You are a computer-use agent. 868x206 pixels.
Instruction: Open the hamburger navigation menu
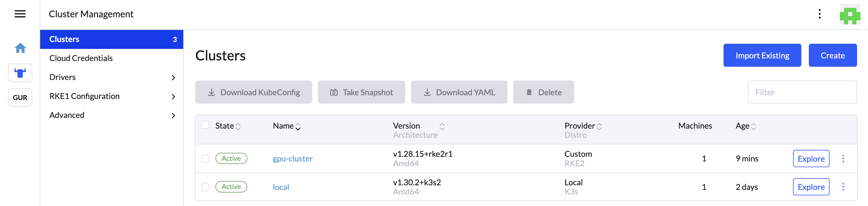[20, 14]
